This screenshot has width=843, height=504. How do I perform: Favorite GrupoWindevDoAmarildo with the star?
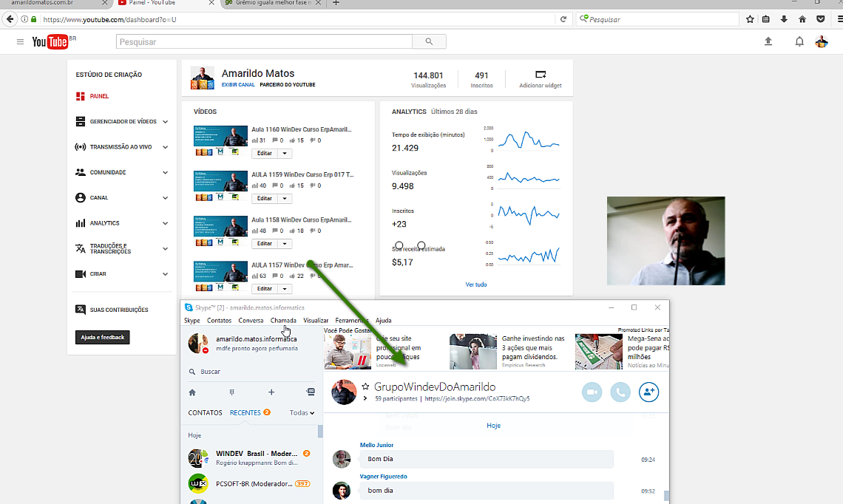pos(365,386)
